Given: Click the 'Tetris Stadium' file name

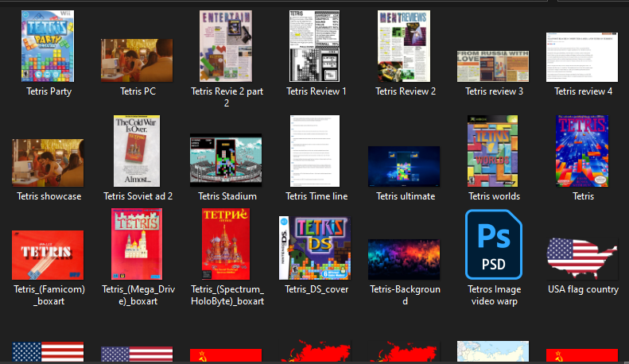Looking at the screenshot, I should (x=227, y=196).
